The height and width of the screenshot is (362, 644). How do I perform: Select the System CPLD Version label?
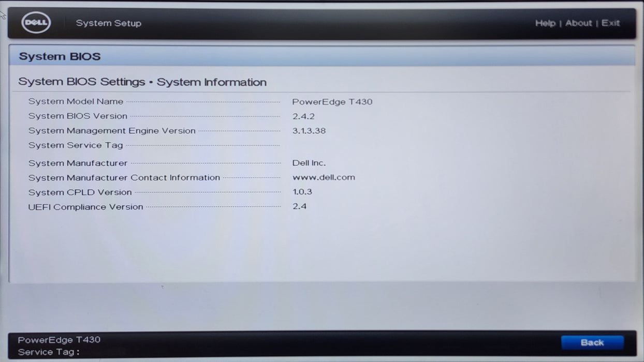[80, 192]
